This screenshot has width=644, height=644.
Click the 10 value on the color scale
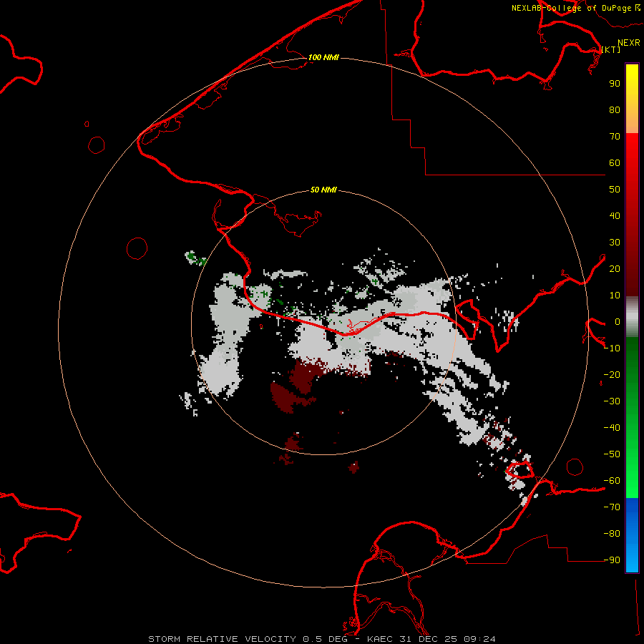[x=615, y=296]
